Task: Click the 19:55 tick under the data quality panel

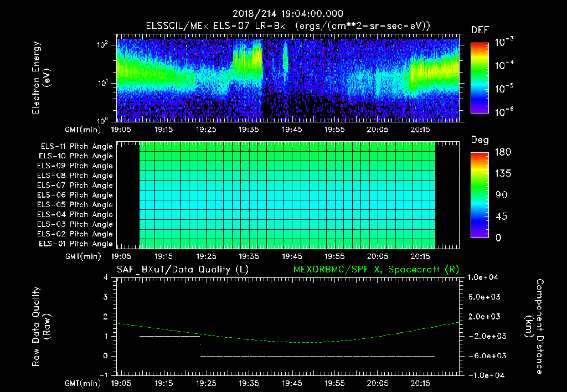Action: click(334, 383)
